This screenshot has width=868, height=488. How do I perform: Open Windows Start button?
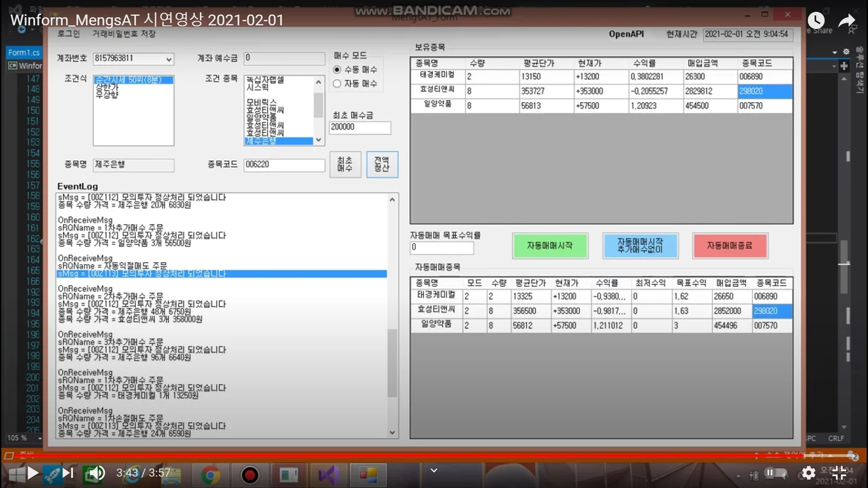(x=16, y=475)
